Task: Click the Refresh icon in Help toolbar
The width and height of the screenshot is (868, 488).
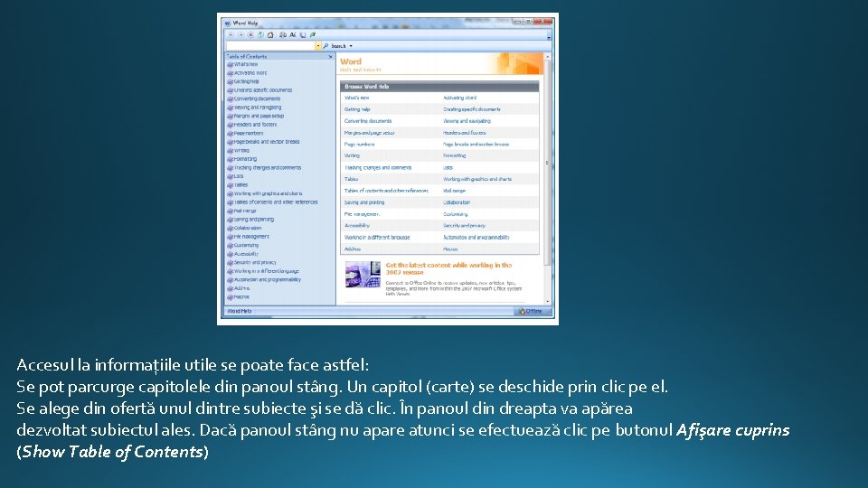Action: (x=260, y=35)
